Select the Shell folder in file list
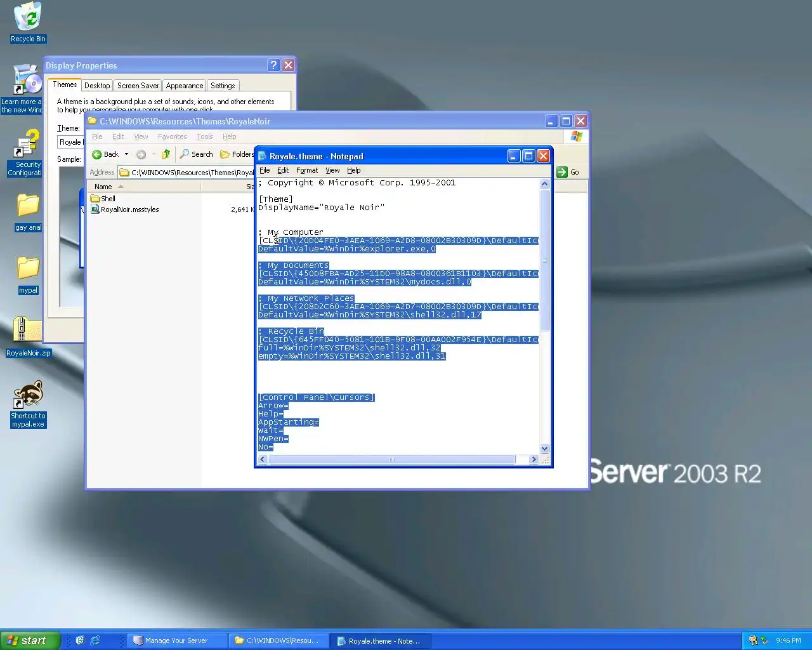Screen dimensions: 812x650 103,199
